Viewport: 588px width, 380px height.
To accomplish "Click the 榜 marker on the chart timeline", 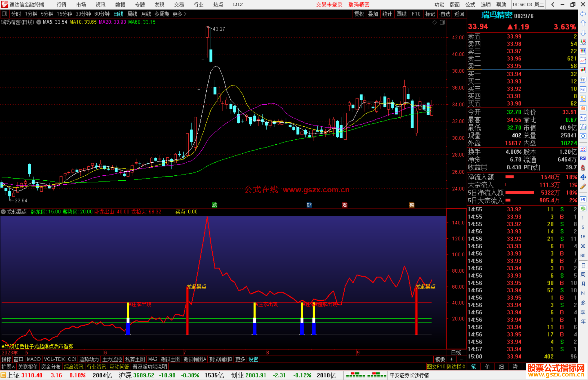I will [412, 205].
